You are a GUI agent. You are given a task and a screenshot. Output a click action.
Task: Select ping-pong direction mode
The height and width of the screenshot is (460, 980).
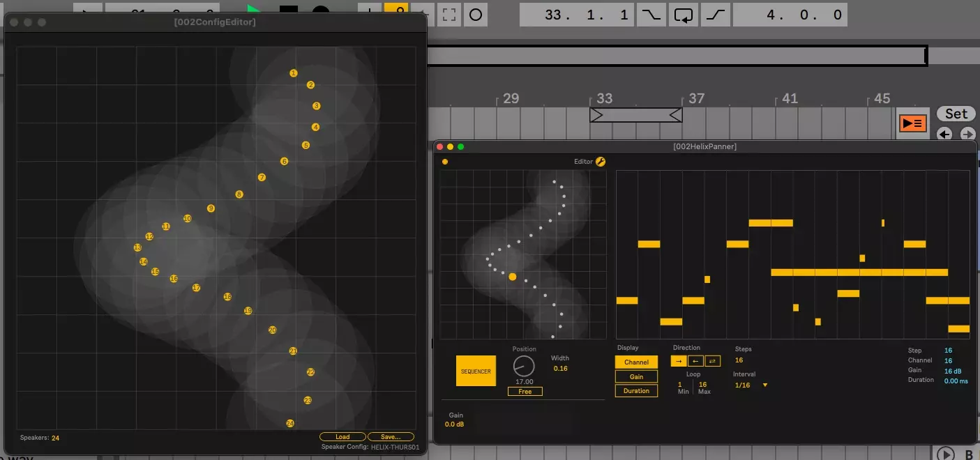[712, 361]
